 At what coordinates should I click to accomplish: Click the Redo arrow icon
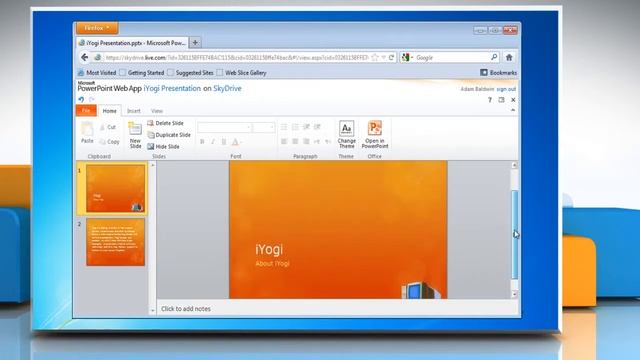coord(92,99)
